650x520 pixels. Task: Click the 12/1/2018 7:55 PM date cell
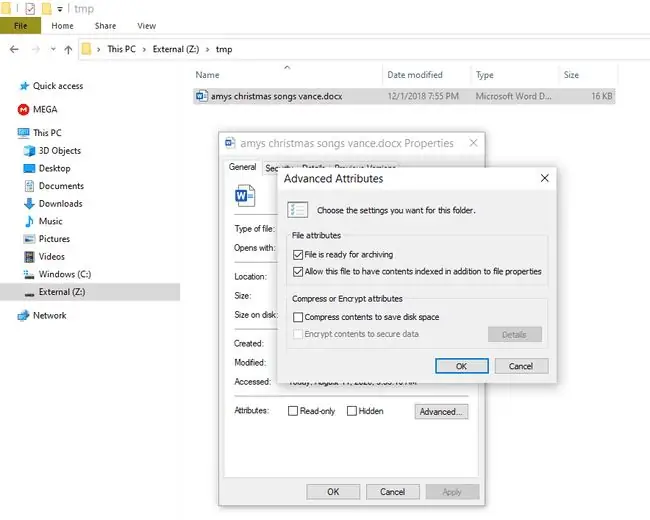pyautogui.click(x=423, y=96)
